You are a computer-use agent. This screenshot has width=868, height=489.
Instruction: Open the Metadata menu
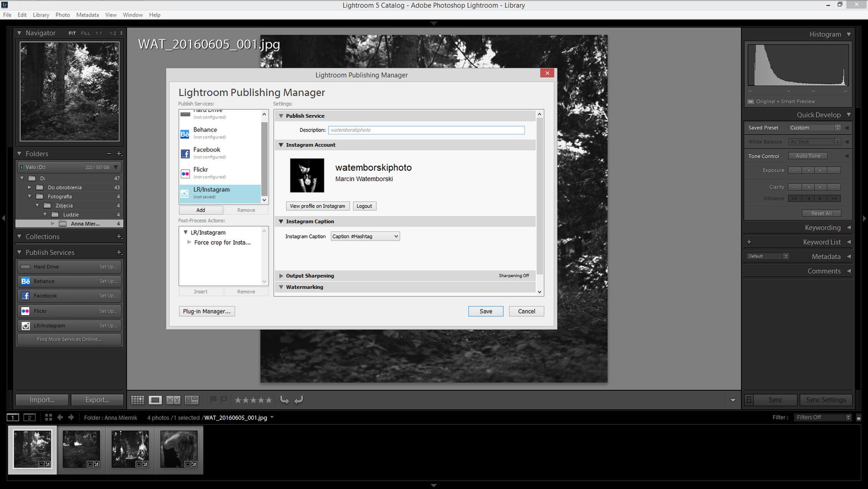point(87,15)
